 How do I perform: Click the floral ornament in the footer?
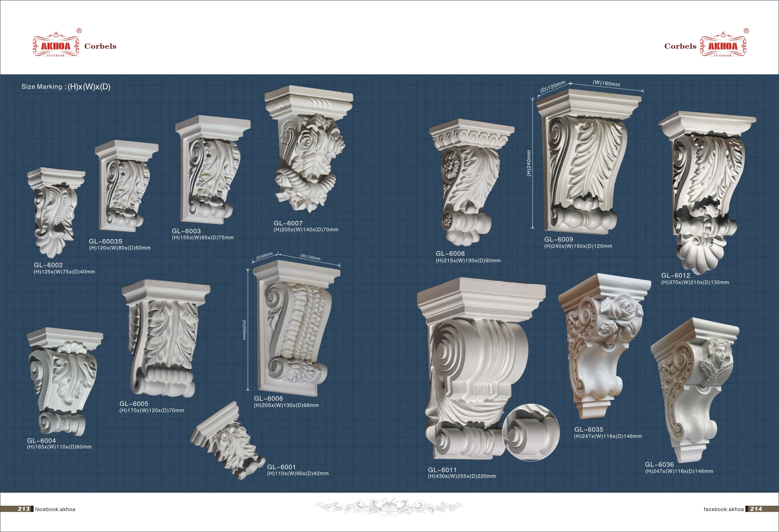[x=389, y=506]
